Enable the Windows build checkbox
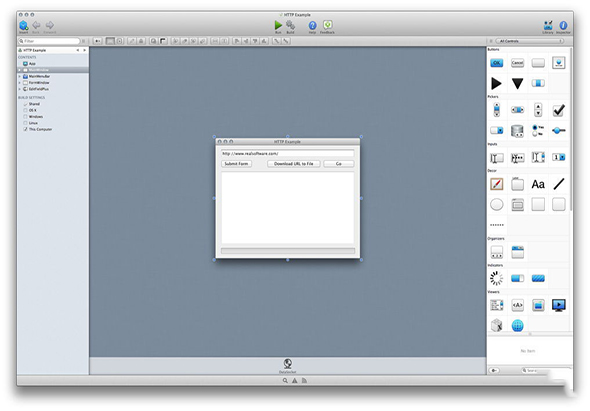Image resolution: width=590 pixels, height=411 pixels. pyautogui.click(x=26, y=117)
